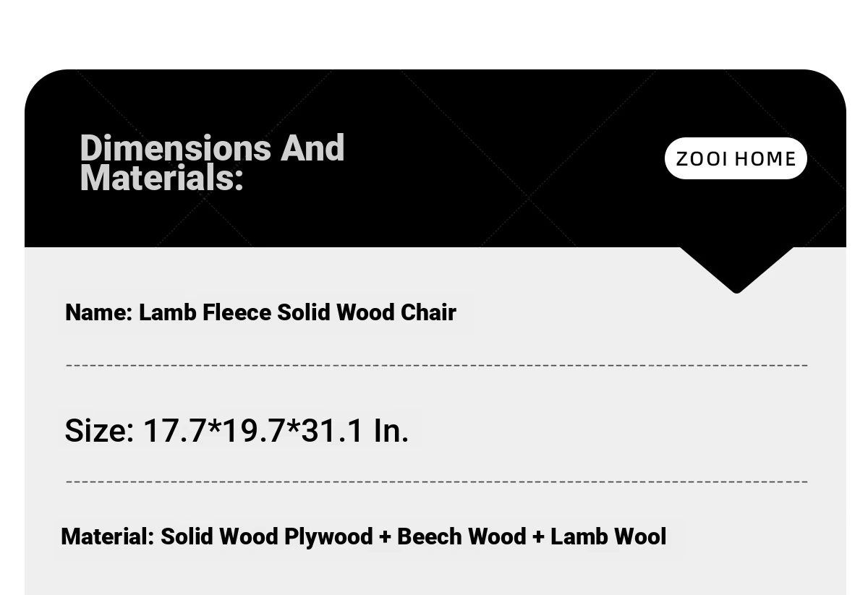Click the black downward triangle pointer
This screenshot has width=868, height=595.
[736, 270]
